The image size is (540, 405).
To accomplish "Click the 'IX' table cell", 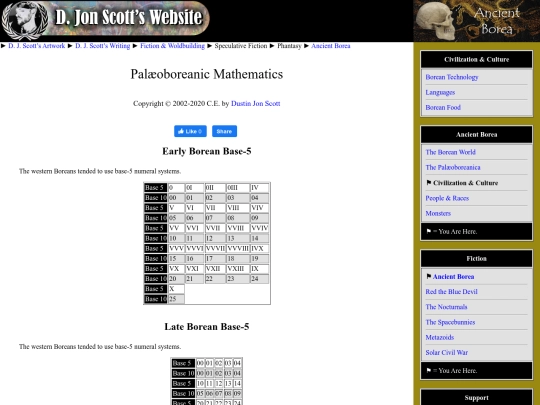I will coord(259,269).
